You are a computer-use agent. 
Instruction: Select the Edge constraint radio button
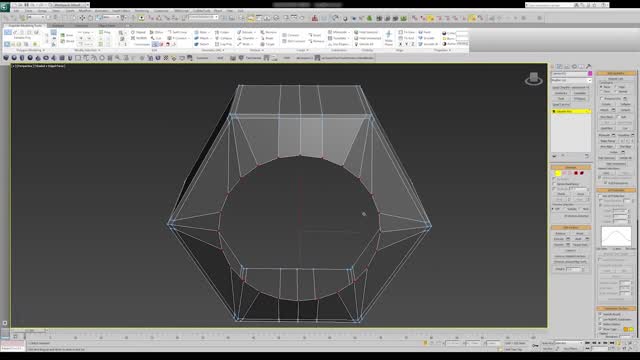coord(616,87)
